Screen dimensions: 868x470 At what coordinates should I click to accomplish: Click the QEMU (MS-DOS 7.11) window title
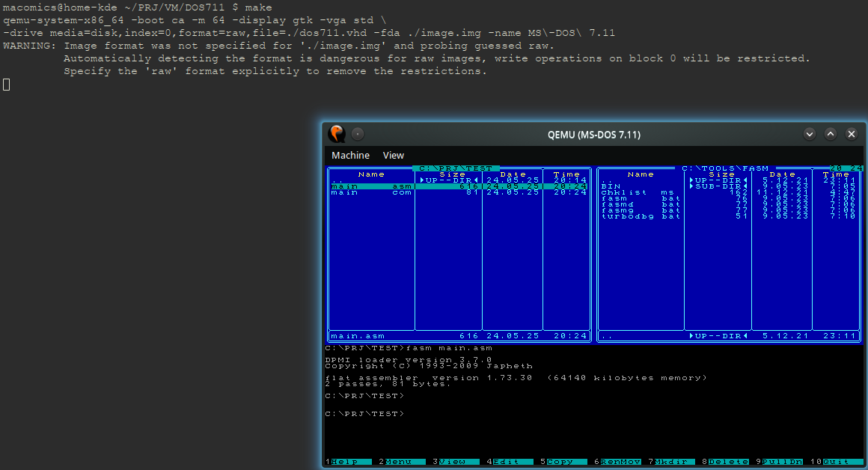[594, 135]
